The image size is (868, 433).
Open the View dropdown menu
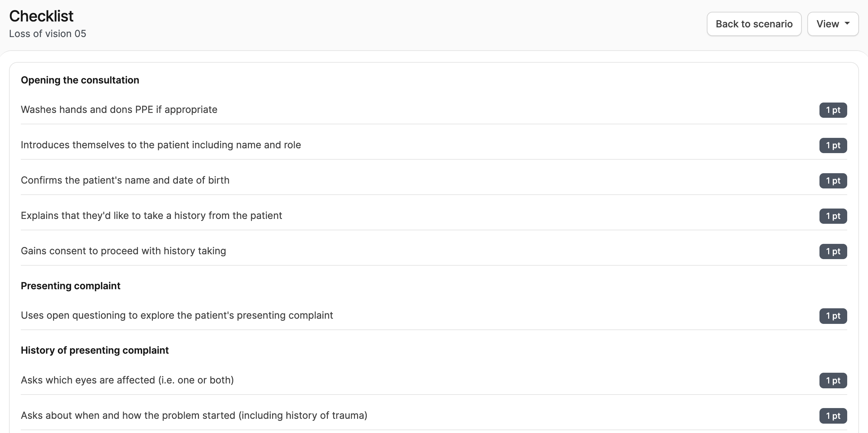coord(833,24)
